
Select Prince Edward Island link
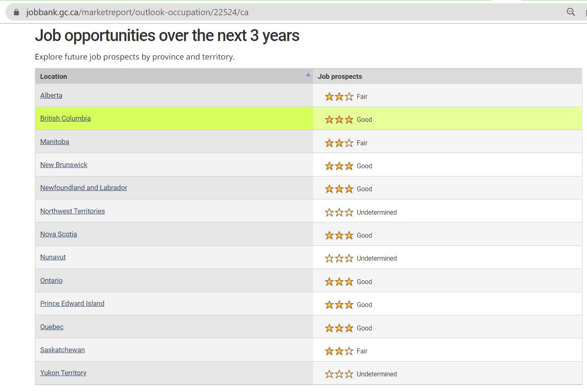(72, 303)
